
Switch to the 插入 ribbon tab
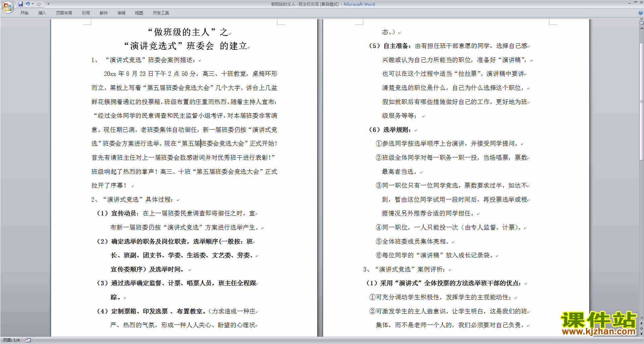(x=42, y=13)
